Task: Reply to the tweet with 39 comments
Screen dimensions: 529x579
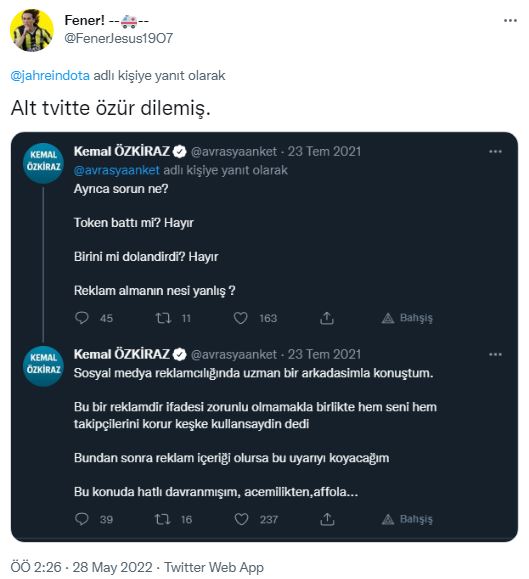Action: (x=82, y=519)
